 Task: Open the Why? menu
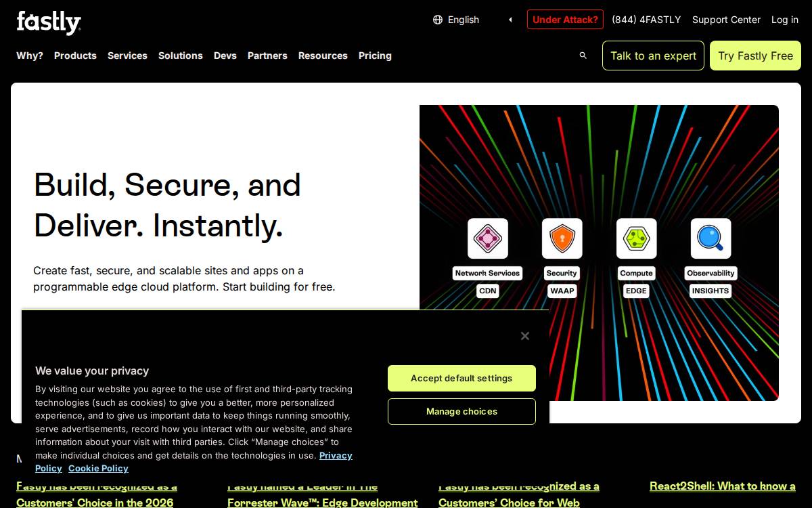pyautogui.click(x=30, y=56)
